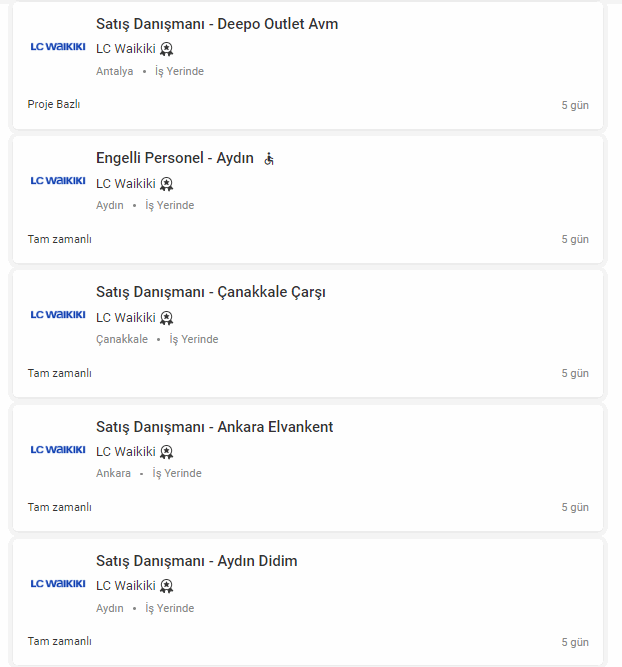Click verified badge icon in Aydın Didim listing

click(x=167, y=586)
